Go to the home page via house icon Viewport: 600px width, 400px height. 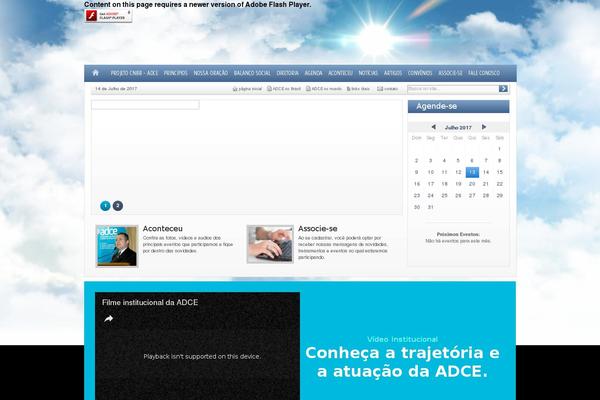pos(95,73)
